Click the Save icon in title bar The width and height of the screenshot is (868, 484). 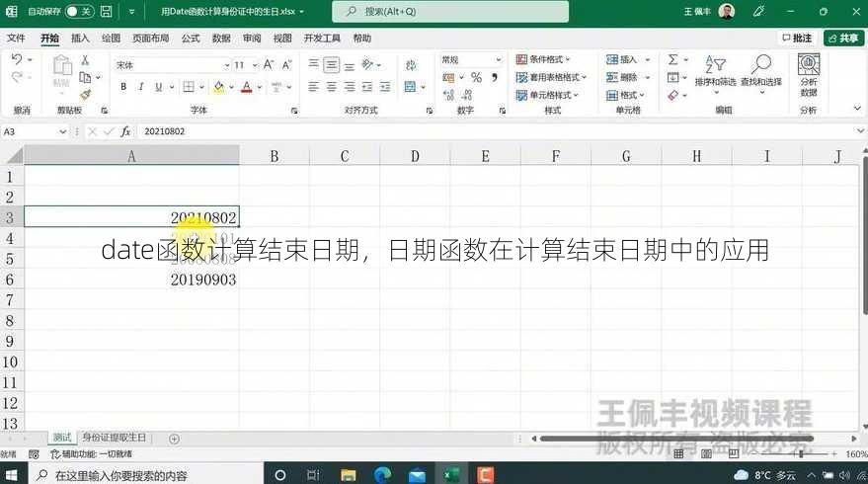[107, 11]
